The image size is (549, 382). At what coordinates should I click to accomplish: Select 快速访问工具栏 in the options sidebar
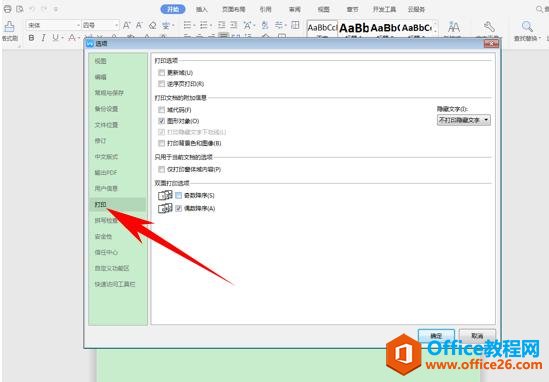coord(115,284)
